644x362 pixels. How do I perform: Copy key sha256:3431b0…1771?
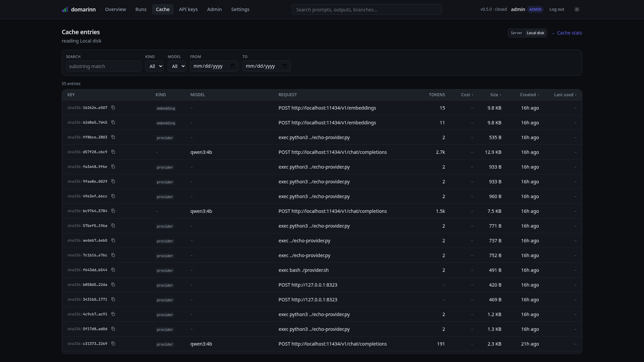113,299
